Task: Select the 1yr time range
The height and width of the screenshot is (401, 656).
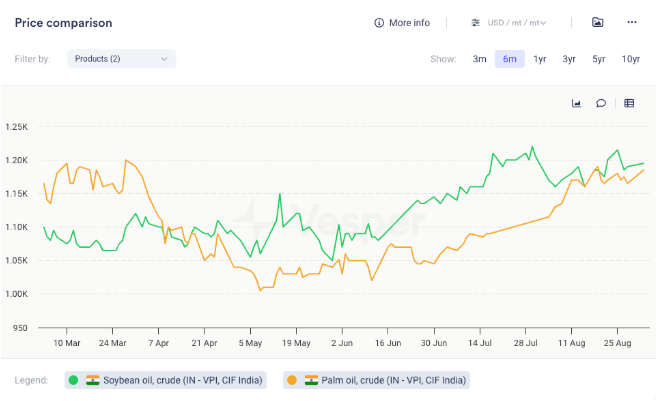Action: point(539,59)
